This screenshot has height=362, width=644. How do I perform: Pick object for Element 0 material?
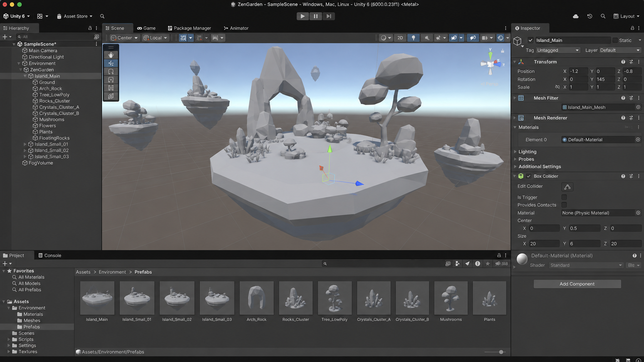point(638,140)
